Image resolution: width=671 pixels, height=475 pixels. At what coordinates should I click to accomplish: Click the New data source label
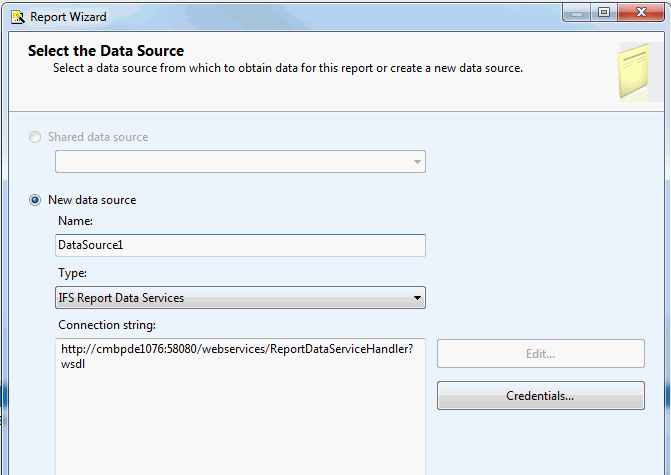[92, 200]
